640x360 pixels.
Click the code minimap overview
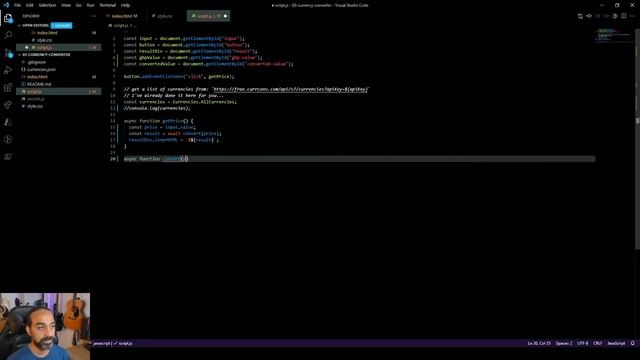click(x=613, y=35)
